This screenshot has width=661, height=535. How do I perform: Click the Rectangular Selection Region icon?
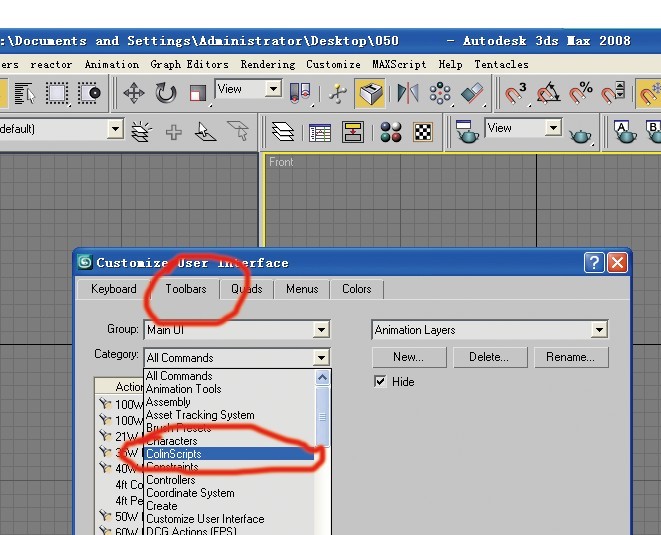click(57, 93)
